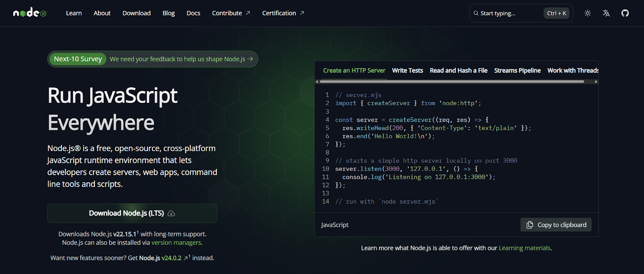The width and height of the screenshot is (644, 274).
Task: Open the Certification external link
Action: point(283,13)
